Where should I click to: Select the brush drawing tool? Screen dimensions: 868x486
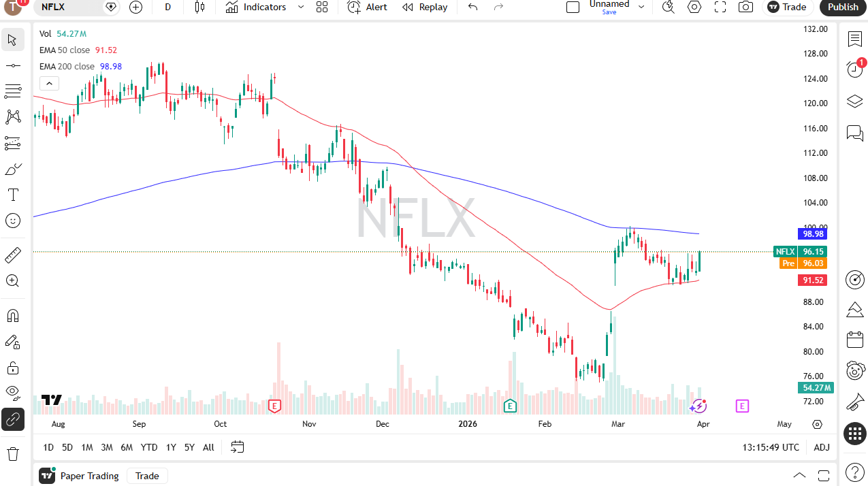click(x=12, y=169)
